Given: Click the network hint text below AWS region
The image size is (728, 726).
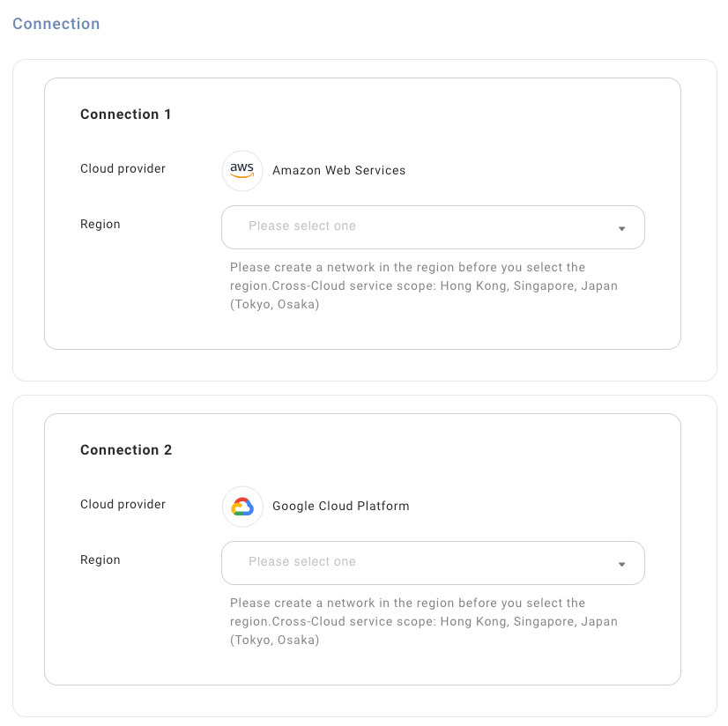Looking at the screenshot, I should tap(423, 285).
